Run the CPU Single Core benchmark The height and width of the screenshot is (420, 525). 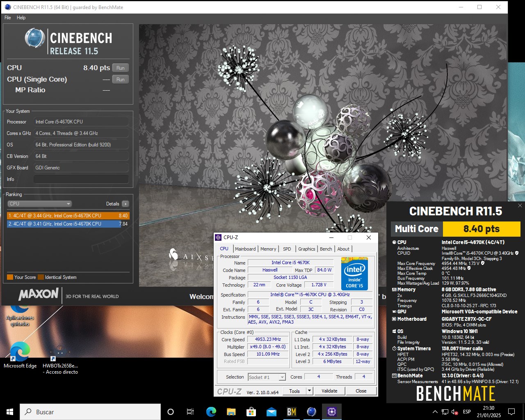click(120, 80)
